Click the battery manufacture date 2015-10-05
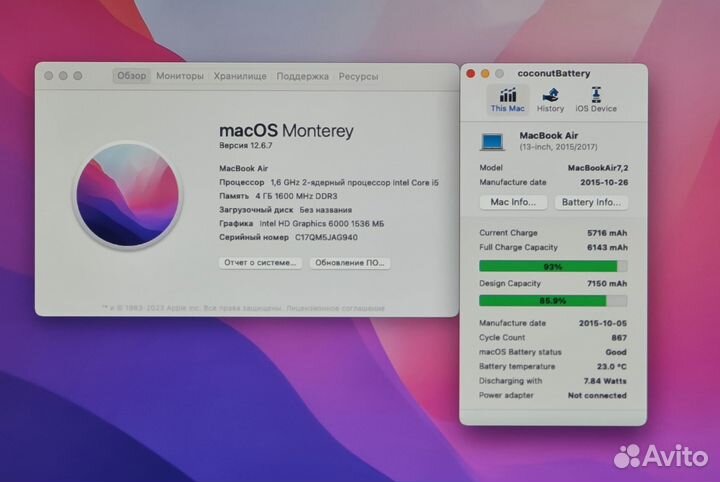 click(x=602, y=323)
